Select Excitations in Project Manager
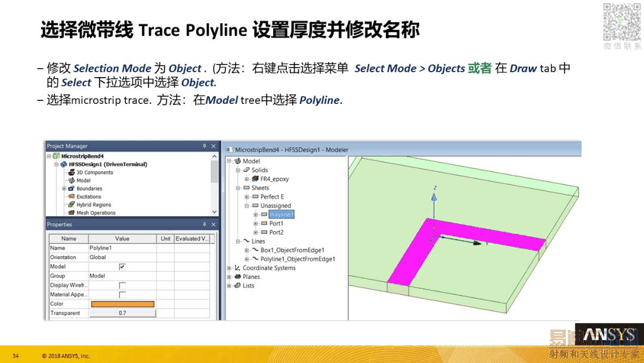The height and width of the screenshot is (363, 644). coord(89,196)
